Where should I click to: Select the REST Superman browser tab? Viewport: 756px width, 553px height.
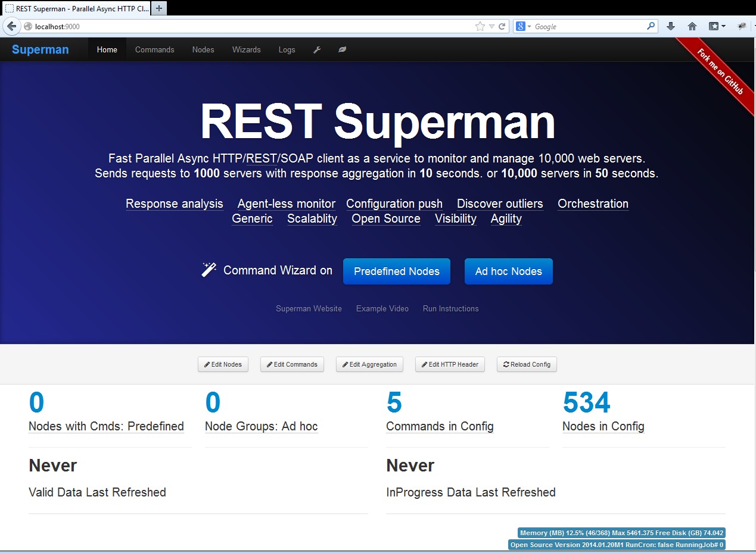tap(76, 8)
